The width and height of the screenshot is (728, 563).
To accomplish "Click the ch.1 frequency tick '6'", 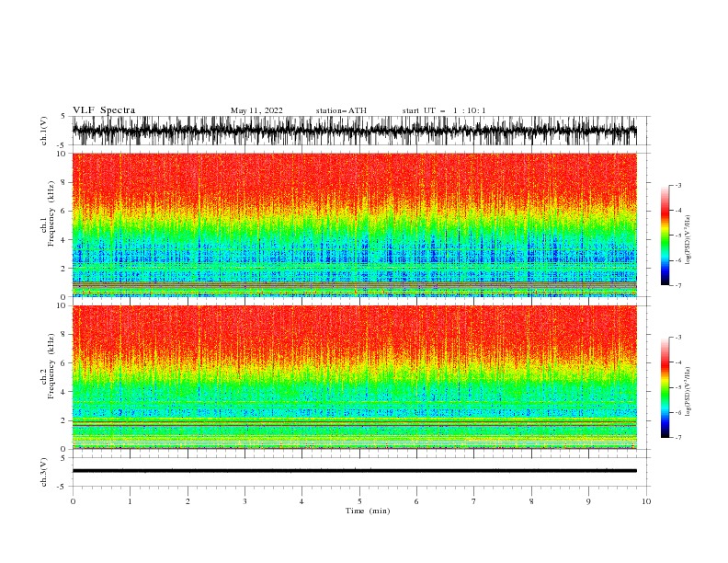I will [63, 211].
